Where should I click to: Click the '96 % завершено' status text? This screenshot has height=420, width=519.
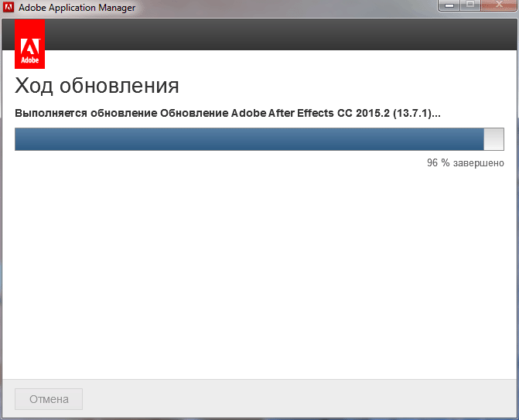pyautogui.click(x=465, y=163)
